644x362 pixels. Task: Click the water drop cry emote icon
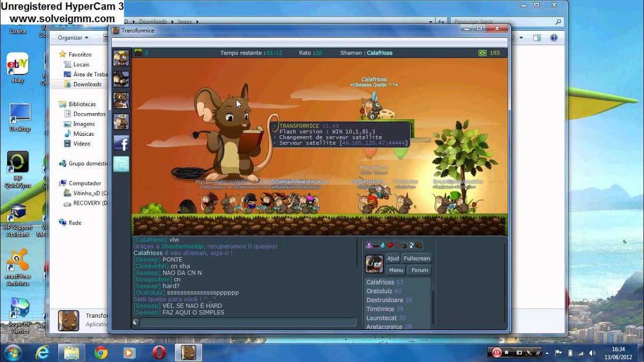tap(383, 245)
